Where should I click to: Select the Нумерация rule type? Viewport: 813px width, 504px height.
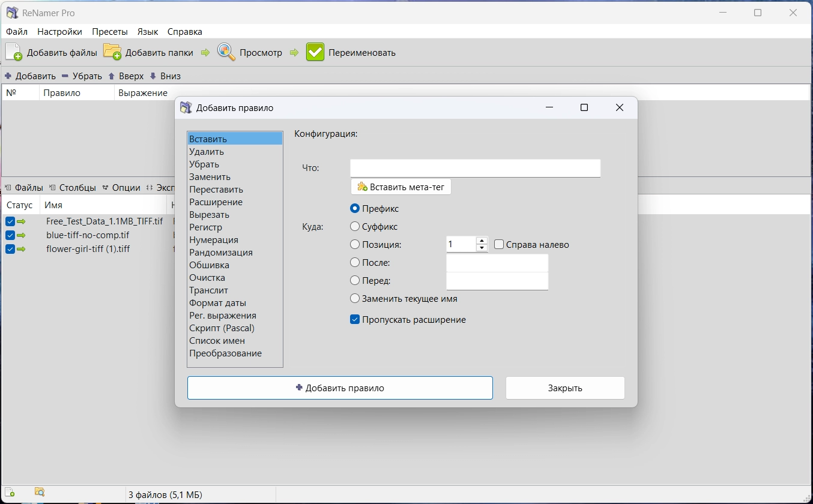point(235,240)
